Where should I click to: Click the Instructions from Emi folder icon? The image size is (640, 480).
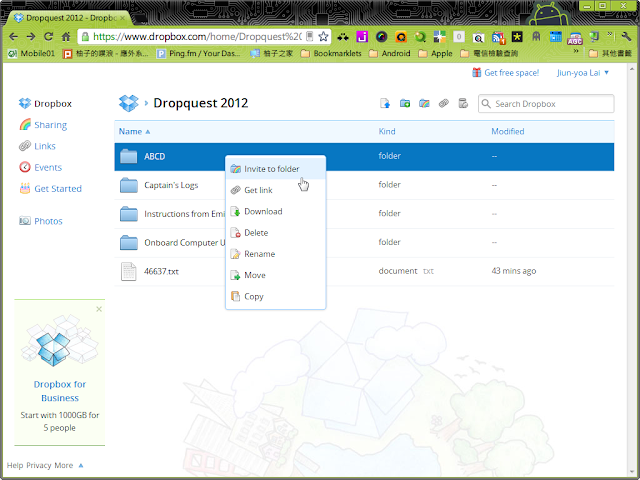click(129, 214)
